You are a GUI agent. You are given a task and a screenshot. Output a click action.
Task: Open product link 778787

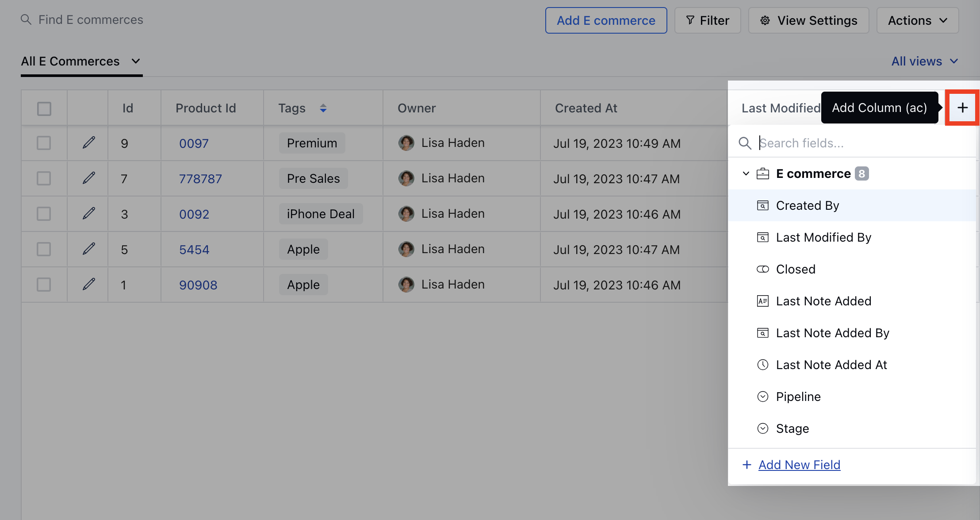point(200,179)
